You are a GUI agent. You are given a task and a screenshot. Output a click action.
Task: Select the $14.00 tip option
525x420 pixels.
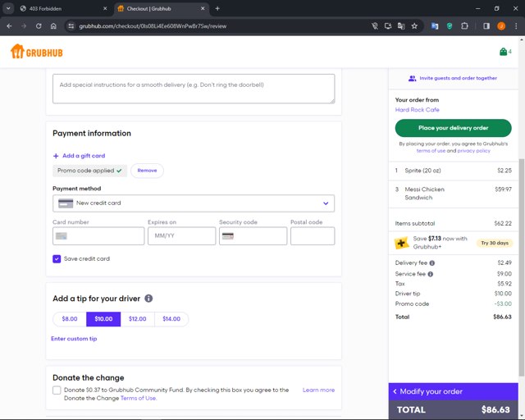[171, 319]
